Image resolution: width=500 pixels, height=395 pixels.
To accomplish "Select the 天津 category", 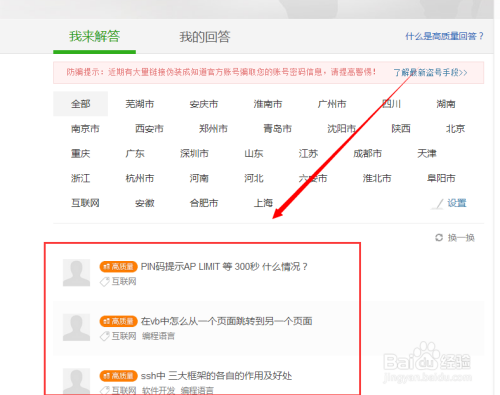I will click(427, 154).
